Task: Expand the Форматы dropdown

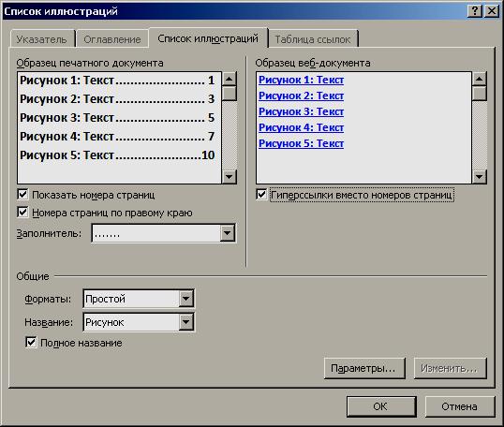Action: (x=185, y=299)
